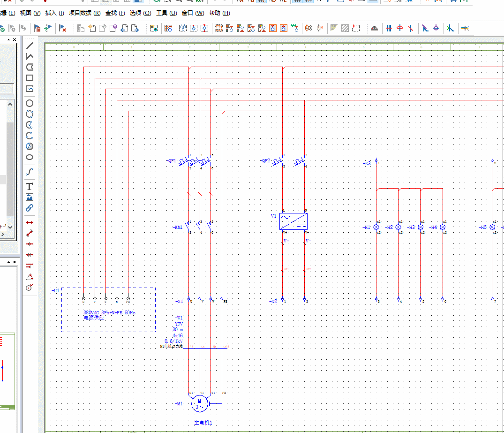
Task: Click the scroll up arrow in tree panel
Action: (10, 104)
